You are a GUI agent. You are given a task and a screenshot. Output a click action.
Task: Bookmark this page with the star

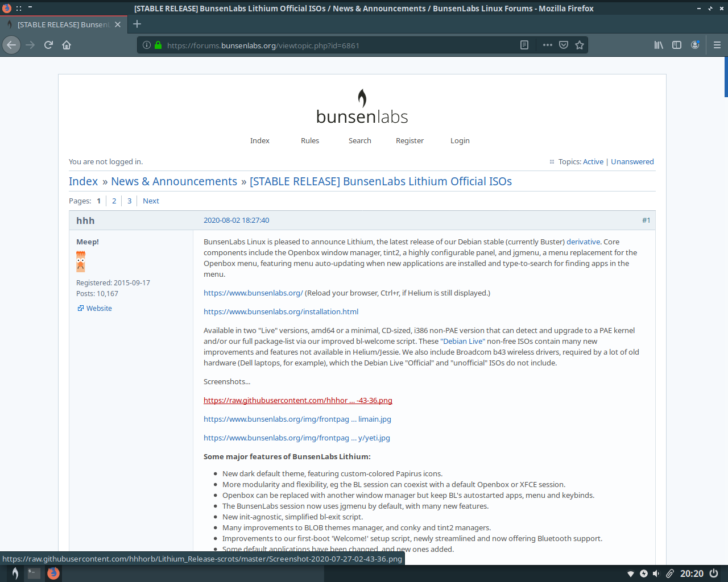[580, 45]
